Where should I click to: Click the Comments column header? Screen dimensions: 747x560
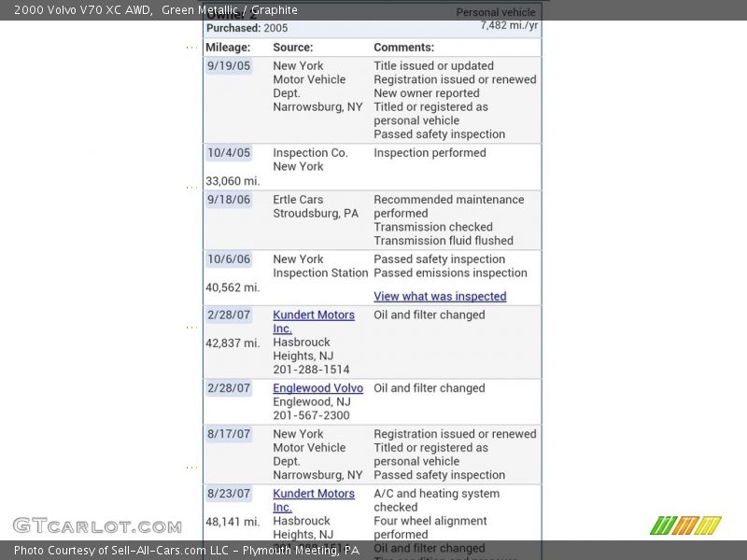[404, 48]
